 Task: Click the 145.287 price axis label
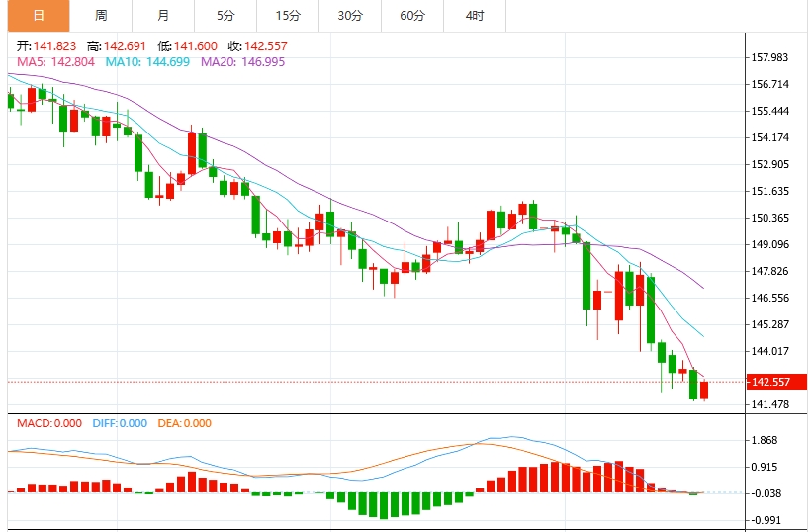[769, 324]
